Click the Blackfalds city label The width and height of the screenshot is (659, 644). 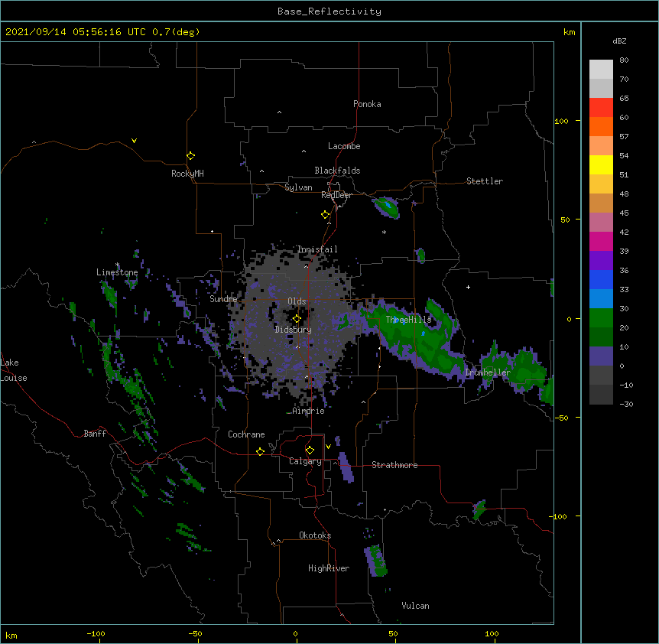coord(337,171)
